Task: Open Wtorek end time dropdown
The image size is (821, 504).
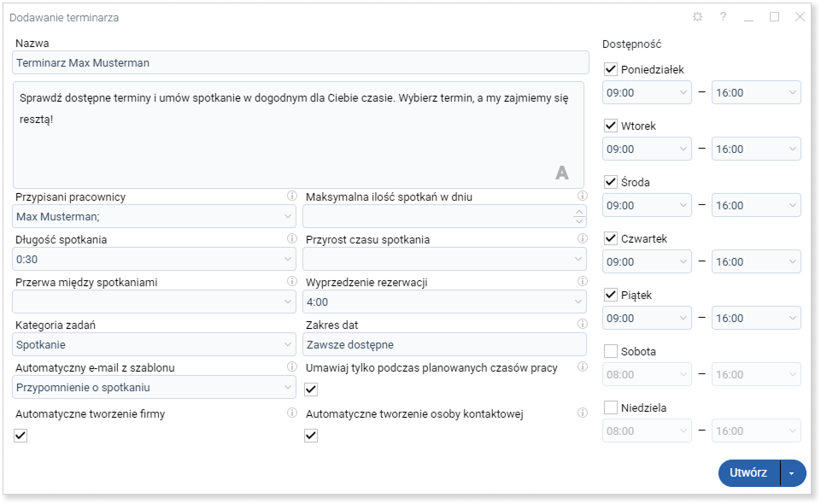Action: click(x=756, y=149)
